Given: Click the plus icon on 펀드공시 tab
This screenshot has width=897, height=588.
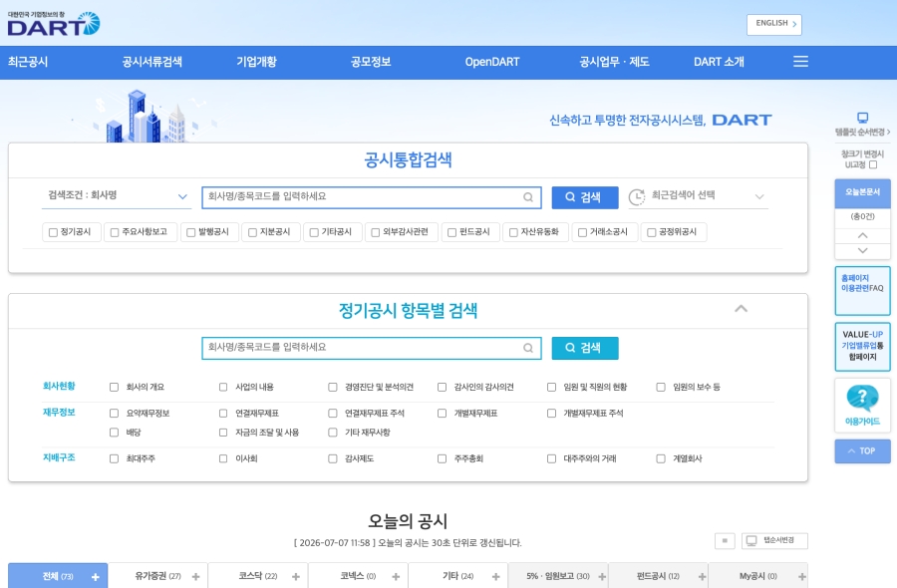Looking at the screenshot, I should (x=702, y=577).
